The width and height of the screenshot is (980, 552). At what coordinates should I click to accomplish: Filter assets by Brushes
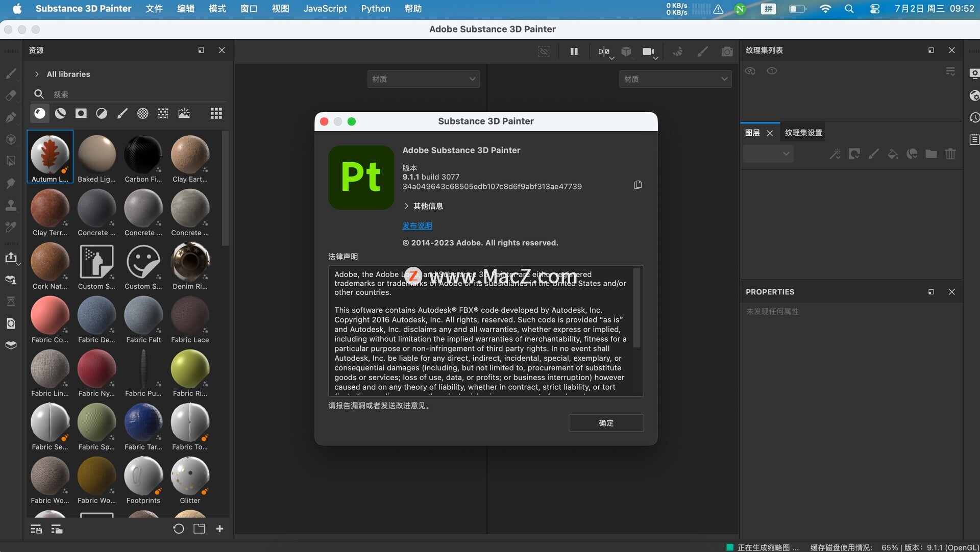122,113
